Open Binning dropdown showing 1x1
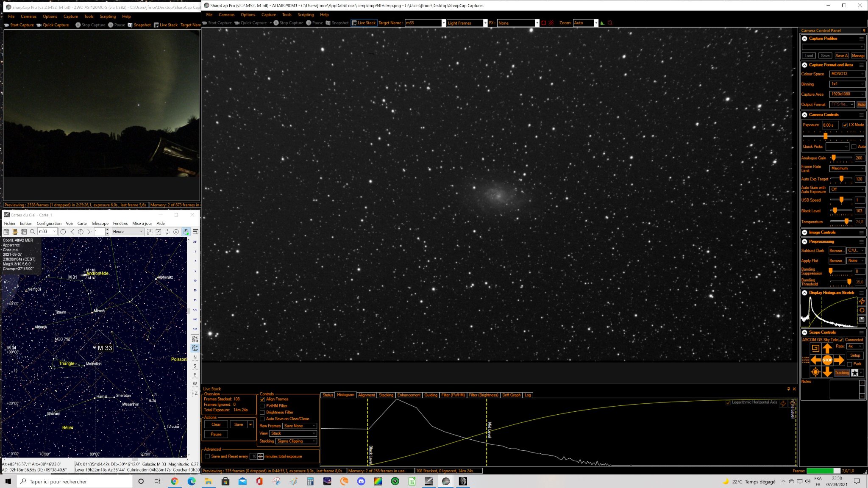Viewport: 868px width, 488px height. coord(847,84)
